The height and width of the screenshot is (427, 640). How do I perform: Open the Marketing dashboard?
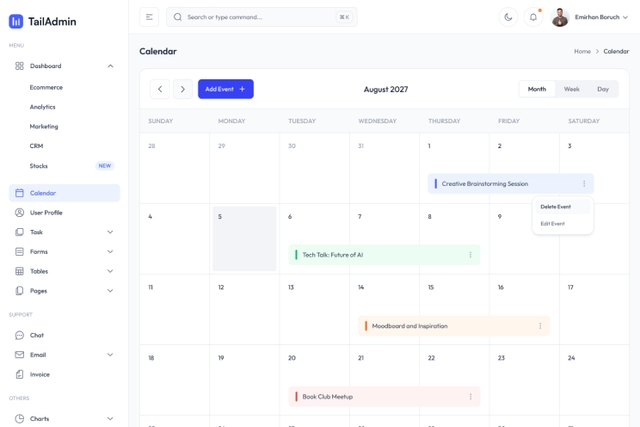point(44,127)
